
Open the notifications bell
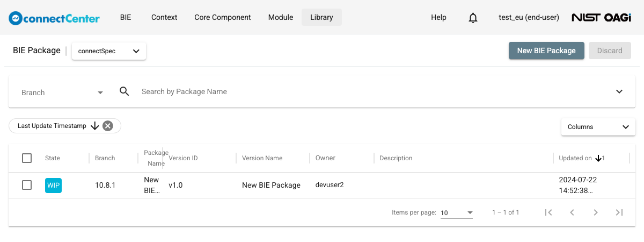473,18
